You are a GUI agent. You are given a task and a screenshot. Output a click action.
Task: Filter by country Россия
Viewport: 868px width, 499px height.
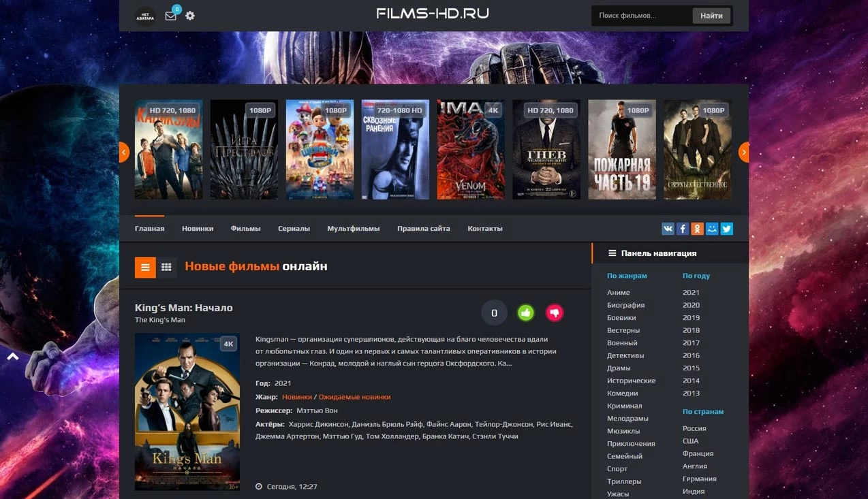[694, 429]
